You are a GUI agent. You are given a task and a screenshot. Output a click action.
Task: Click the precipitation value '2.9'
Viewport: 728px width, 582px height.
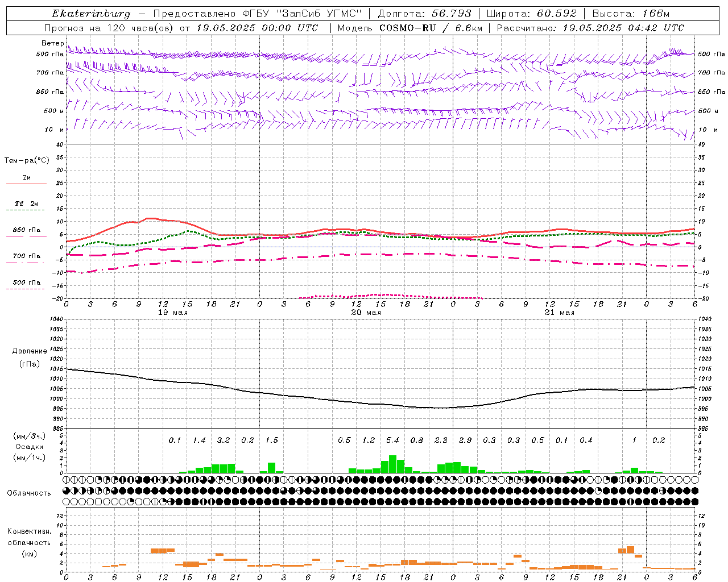tap(465, 440)
